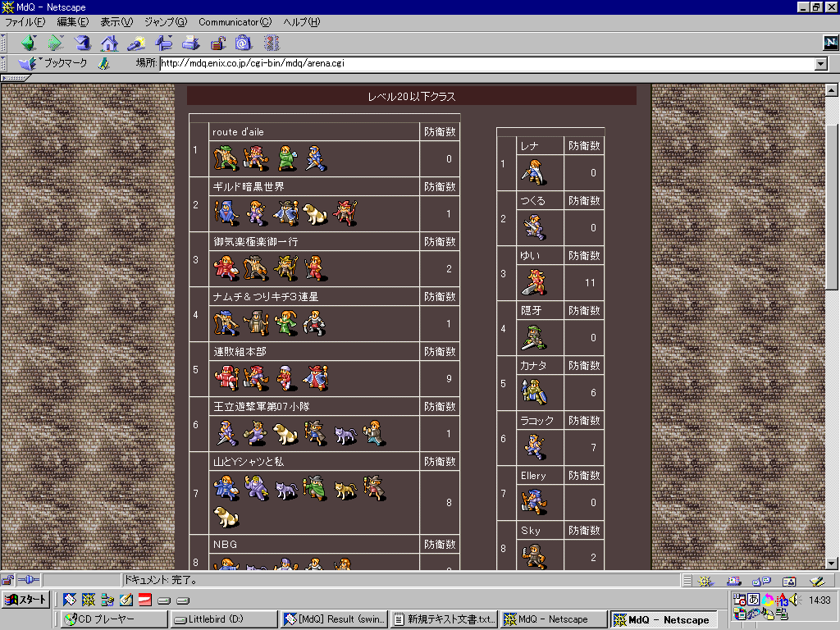Open the ブックマーク bookmarks menu
The width and height of the screenshot is (840, 630).
(x=52, y=63)
